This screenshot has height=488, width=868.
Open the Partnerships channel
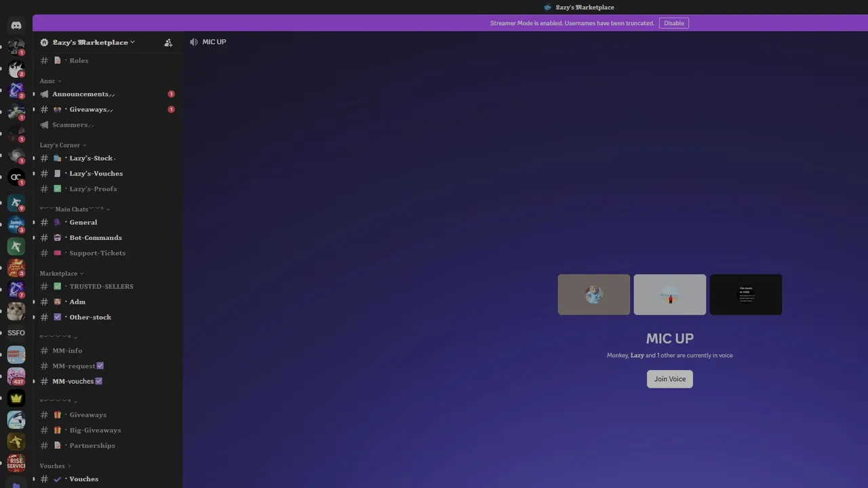(108, 445)
